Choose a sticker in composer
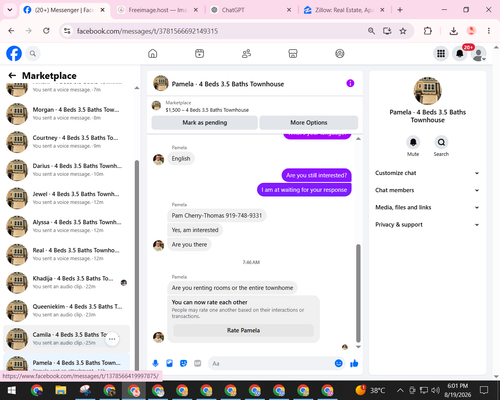500x400 pixels. (x=183, y=363)
